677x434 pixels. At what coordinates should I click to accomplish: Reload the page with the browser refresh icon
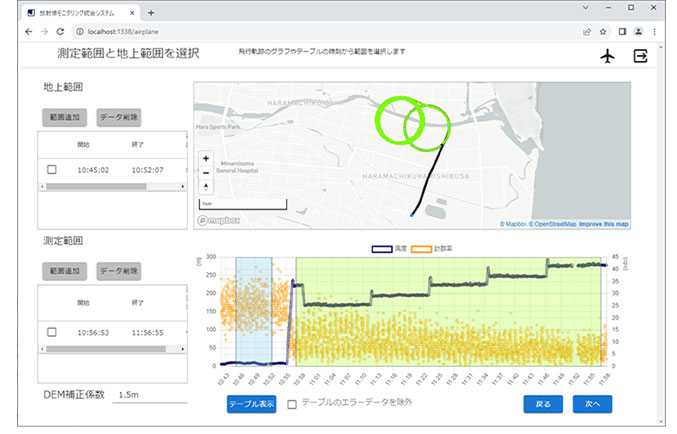pyautogui.click(x=60, y=32)
